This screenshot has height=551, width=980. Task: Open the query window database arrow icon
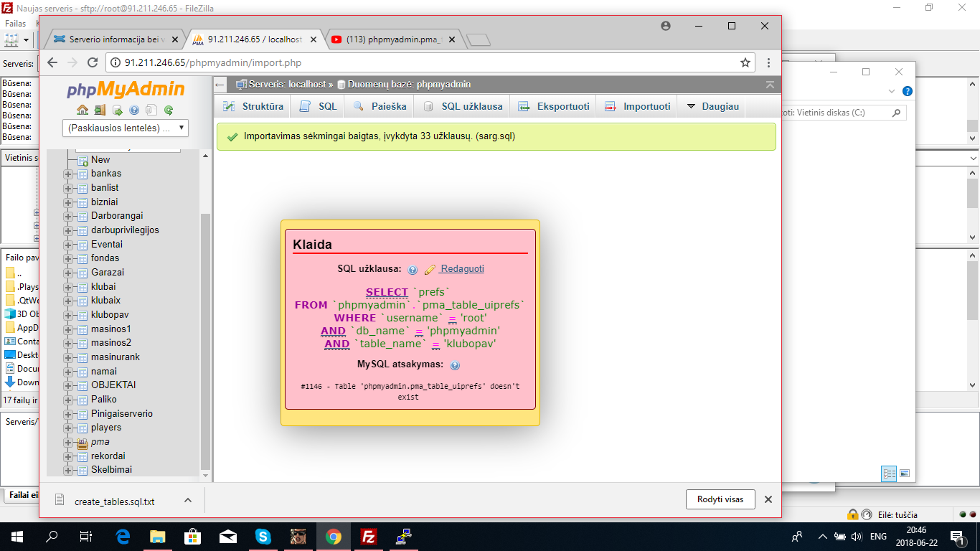pos(117,110)
